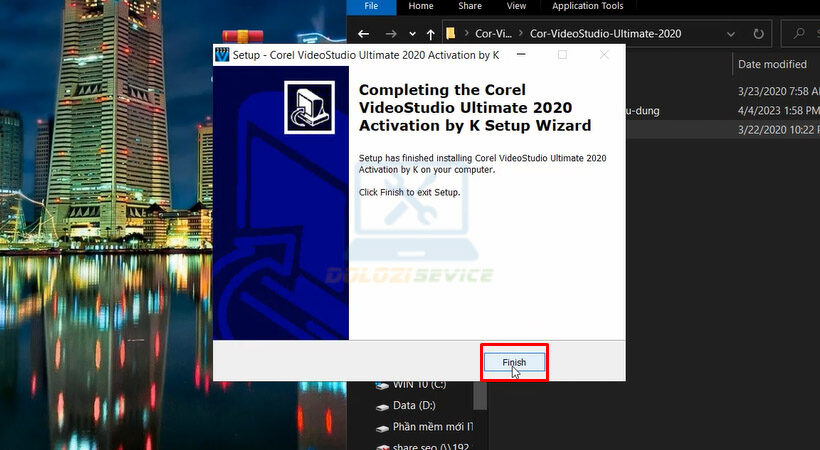Go back in File Explorer
Screen dimensions: 820x450
[x=362, y=33]
